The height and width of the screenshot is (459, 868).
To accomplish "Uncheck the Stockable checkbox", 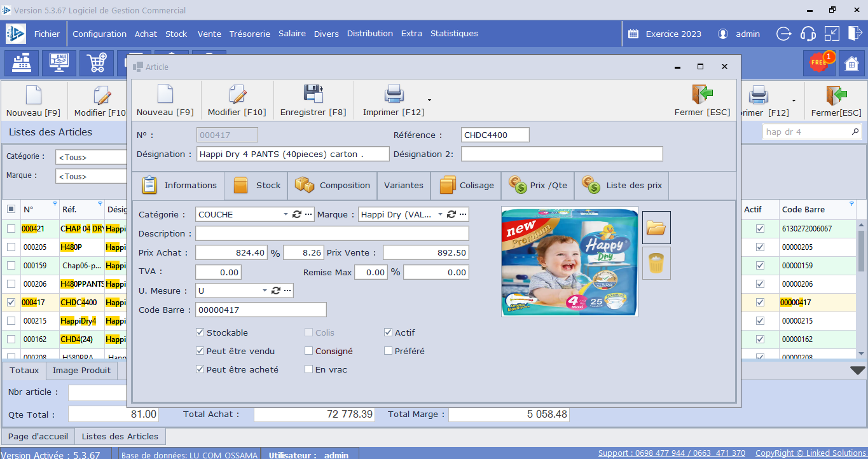I will coord(200,332).
